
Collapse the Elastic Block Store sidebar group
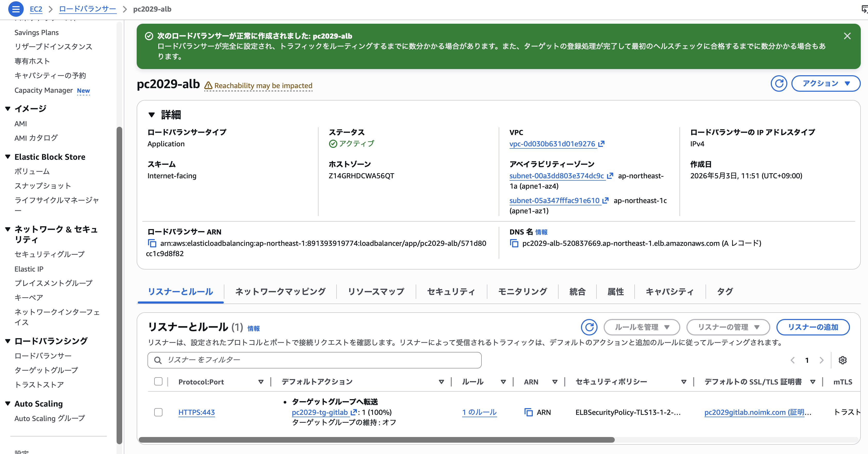pyautogui.click(x=8, y=157)
